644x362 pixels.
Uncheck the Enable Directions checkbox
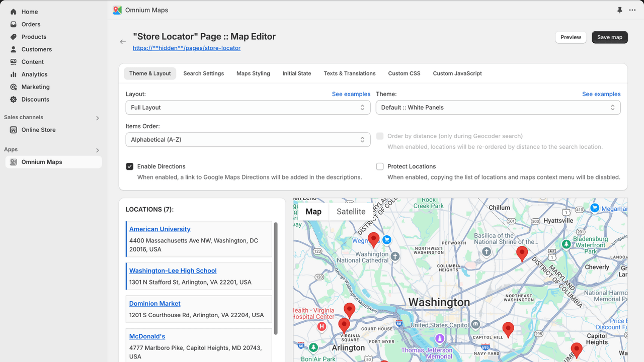point(130,166)
